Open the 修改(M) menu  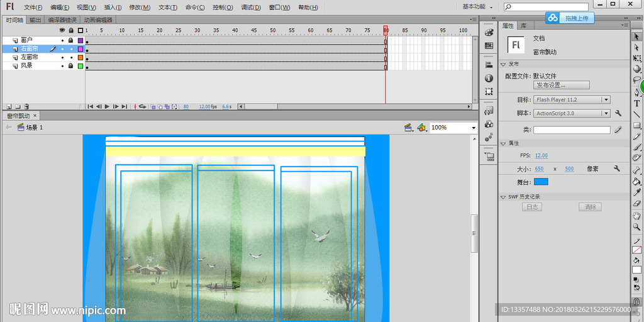click(x=140, y=8)
